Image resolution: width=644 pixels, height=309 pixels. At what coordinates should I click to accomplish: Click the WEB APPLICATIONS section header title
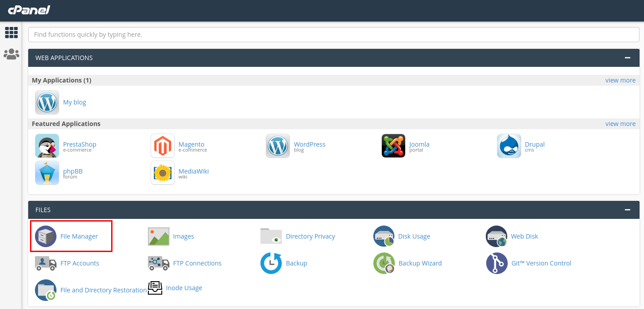(x=64, y=58)
